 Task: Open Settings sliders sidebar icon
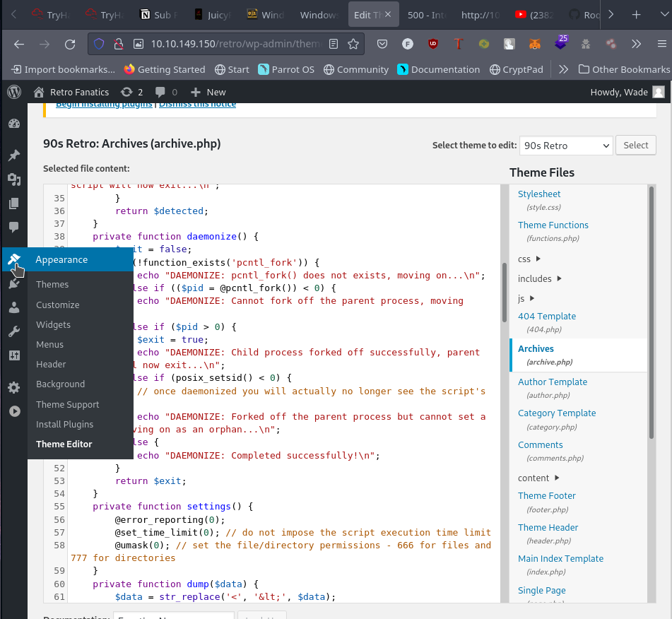point(14,355)
